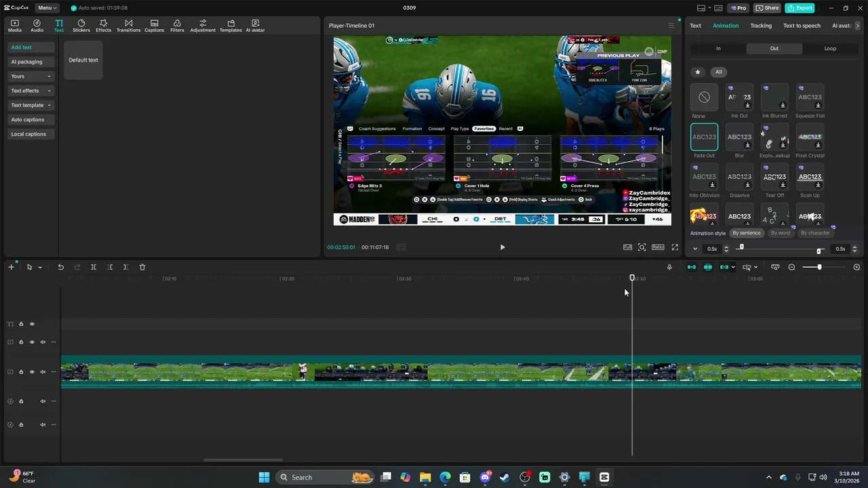Toggle linkage option in timeline
The height and width of the screenshot is (488, 868).
click(x=724, y=267)
